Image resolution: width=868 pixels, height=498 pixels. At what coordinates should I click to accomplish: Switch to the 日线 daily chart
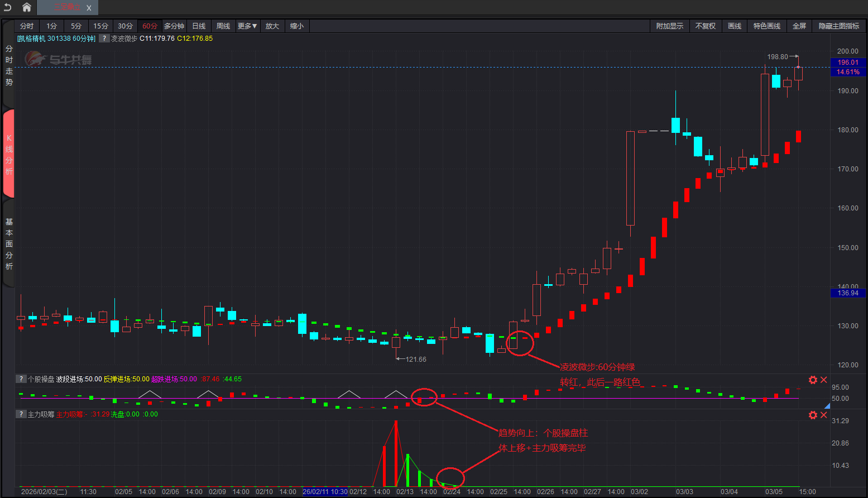click(x=199, y=26)
